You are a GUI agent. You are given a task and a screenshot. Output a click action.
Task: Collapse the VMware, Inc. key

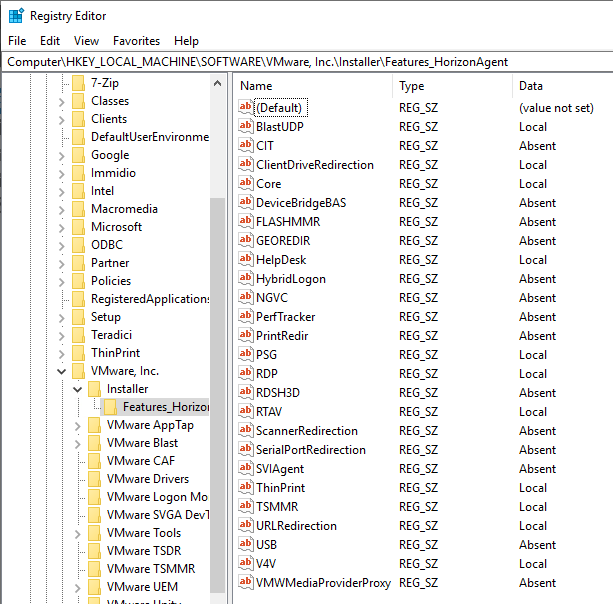point(61,371)
